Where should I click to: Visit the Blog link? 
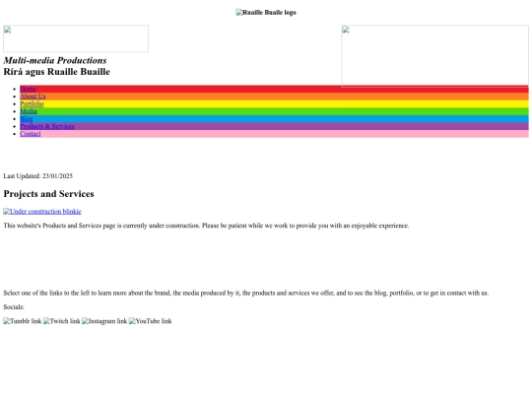click(x=27, y=119)
